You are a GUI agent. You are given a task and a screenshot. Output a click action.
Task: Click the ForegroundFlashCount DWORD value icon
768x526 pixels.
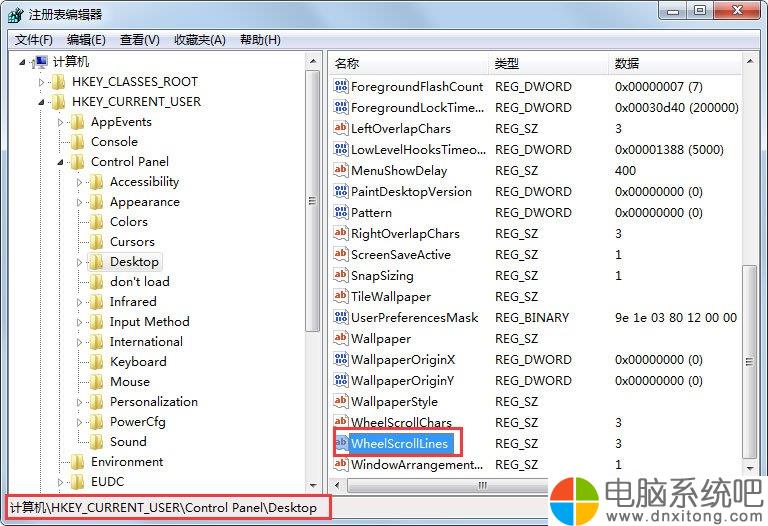(341, 86)
